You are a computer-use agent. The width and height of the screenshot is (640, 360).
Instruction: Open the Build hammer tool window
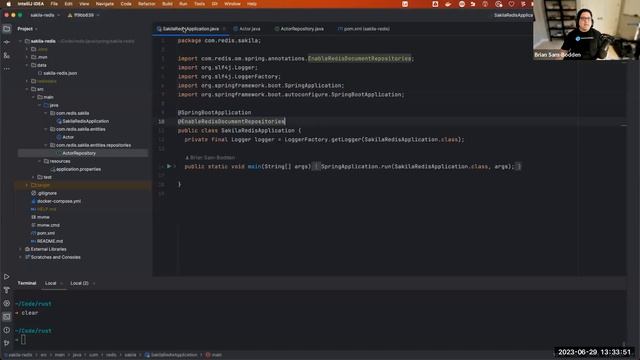pos(7,290)
